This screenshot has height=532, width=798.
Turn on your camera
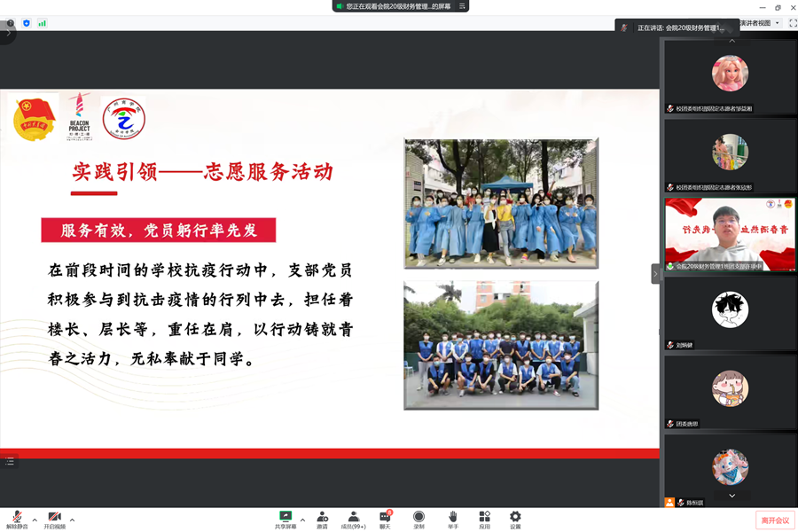pos(54,517)
